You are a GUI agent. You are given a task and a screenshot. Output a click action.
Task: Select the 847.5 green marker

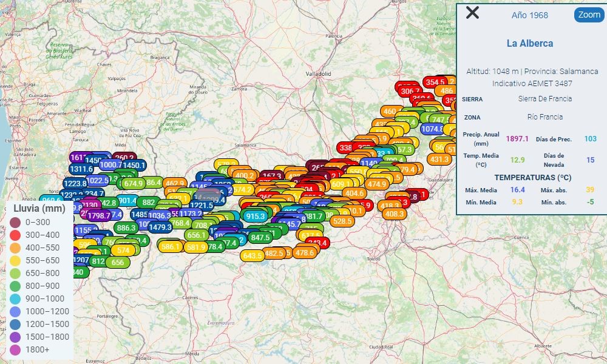260,237
